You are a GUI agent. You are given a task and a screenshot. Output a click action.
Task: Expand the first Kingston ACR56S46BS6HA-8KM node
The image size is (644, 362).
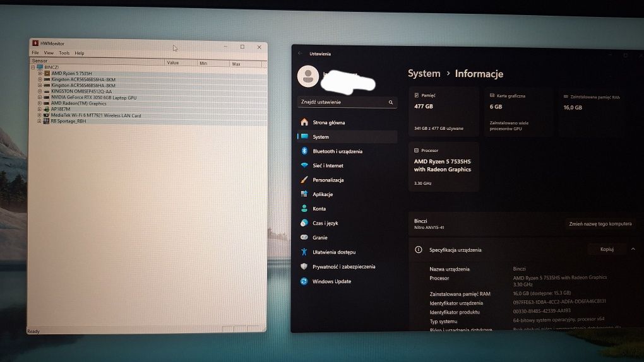click(40, 79)
